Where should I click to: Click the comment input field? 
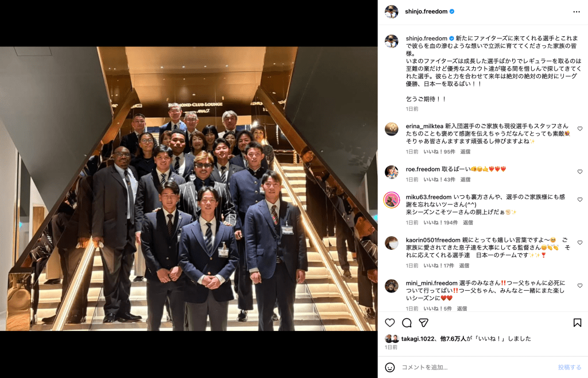[476, 368]
